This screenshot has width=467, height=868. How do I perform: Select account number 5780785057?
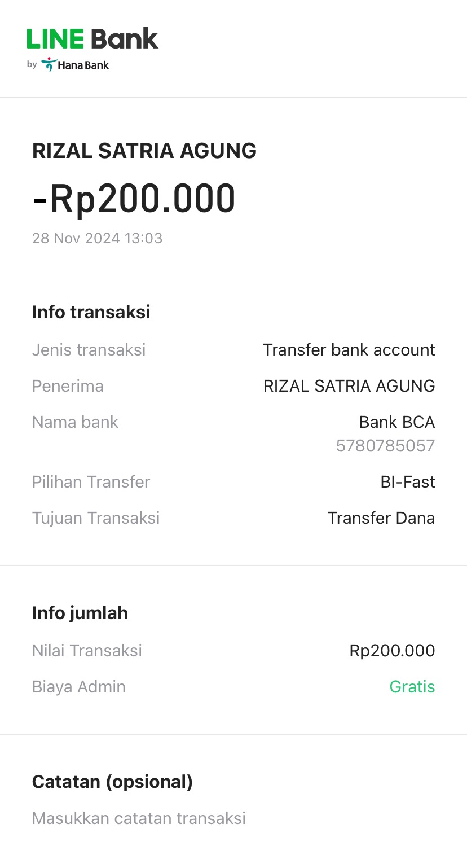pyautogui.click(x=385, y=446)
